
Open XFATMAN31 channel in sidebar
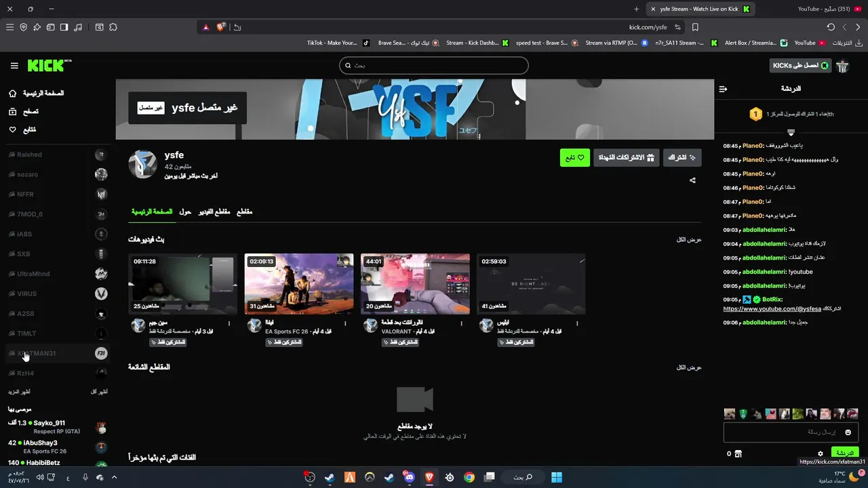click(58, 353)
